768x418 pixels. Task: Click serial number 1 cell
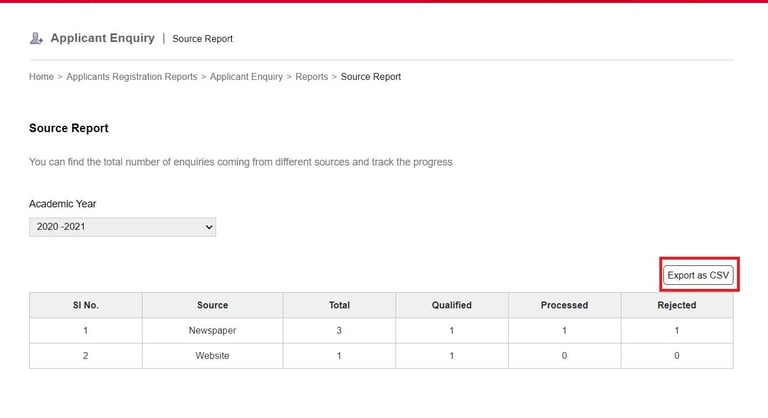(86, 330)
